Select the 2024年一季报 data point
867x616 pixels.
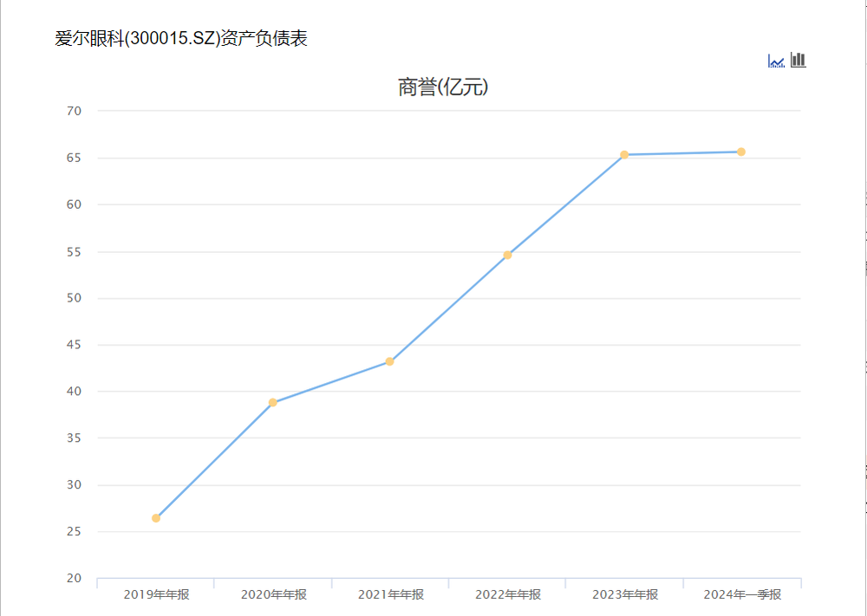(741, 152)
